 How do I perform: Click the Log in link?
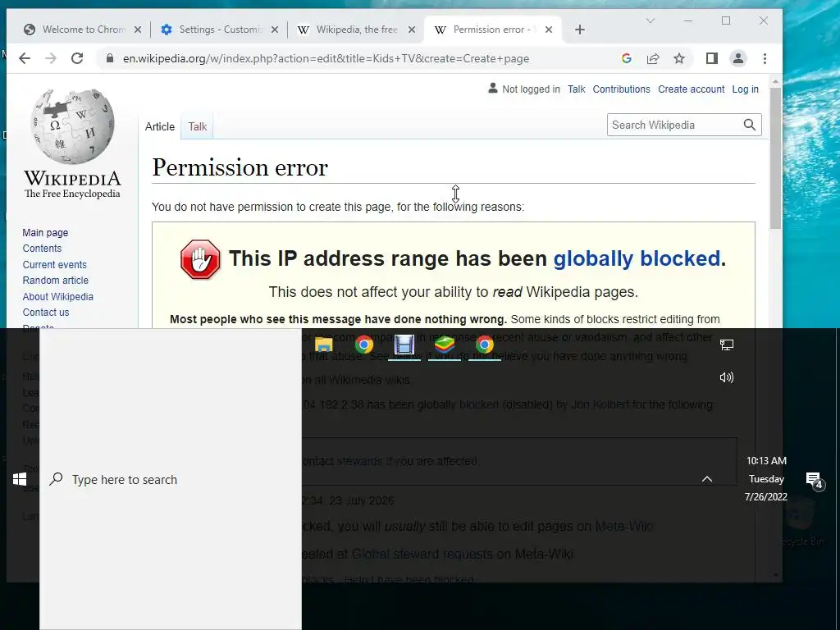745,89
